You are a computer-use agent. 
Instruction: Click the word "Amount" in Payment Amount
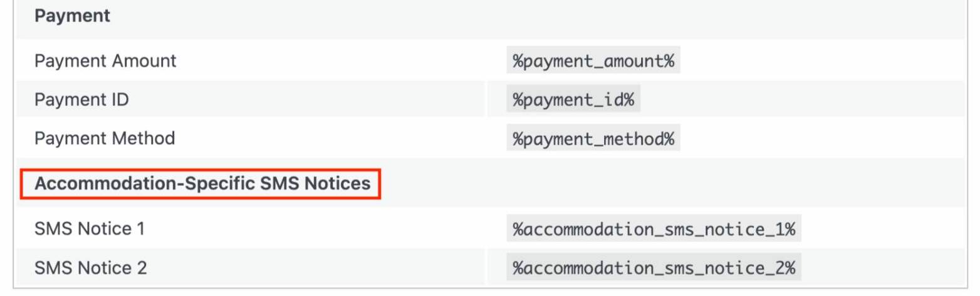(x=145, y=61)
